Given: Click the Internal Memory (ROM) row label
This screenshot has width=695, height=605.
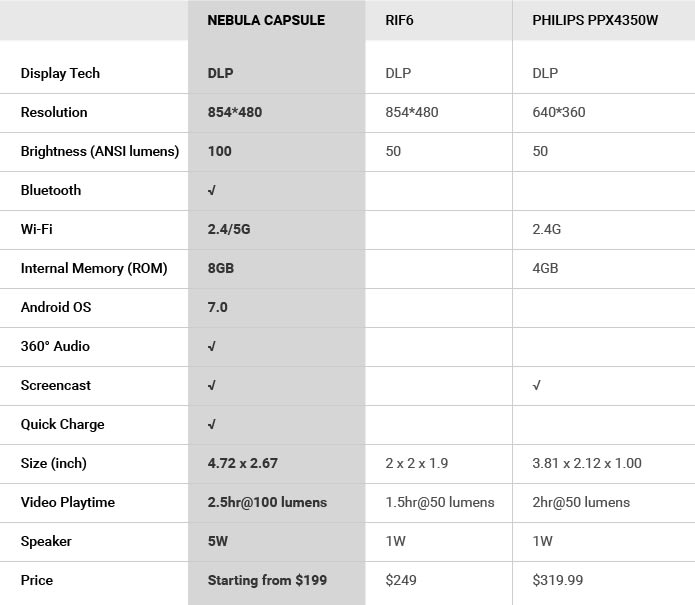Looking at the screenshot, I should coord(94,268).
